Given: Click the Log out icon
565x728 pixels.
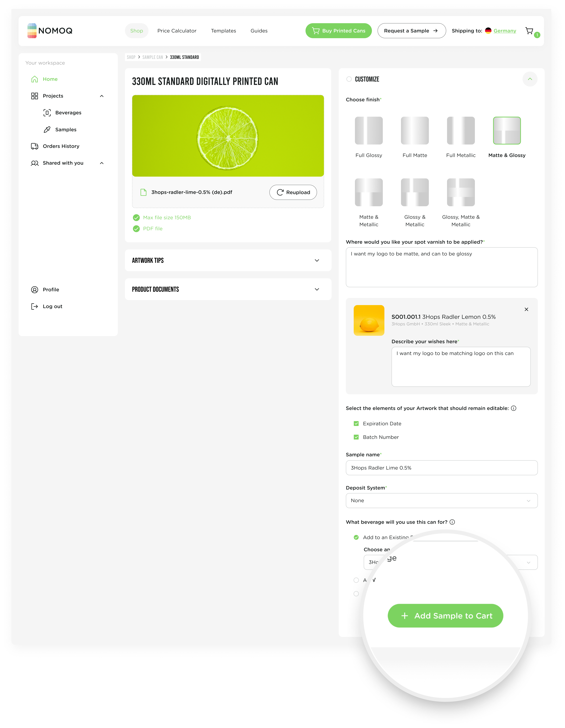Looking at the screenshot, I should (35, 306).
